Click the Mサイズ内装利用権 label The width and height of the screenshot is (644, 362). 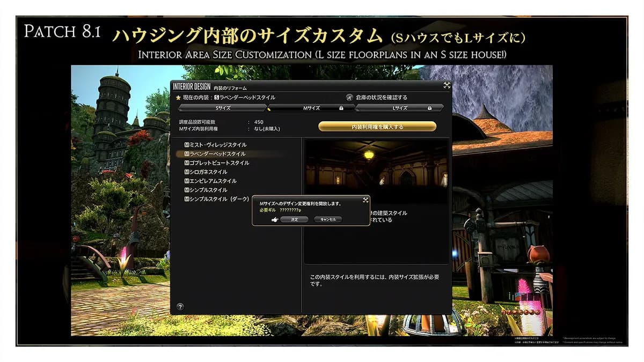[x=197, y=129]
